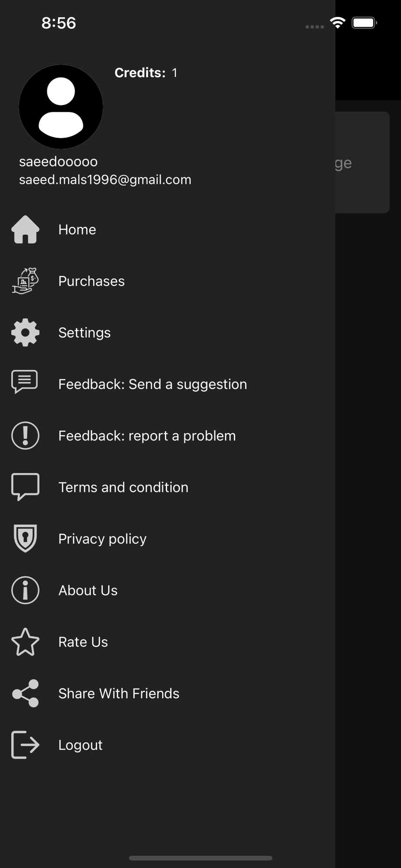
Task: Open the Purchases menu entry
Action: 92,281
